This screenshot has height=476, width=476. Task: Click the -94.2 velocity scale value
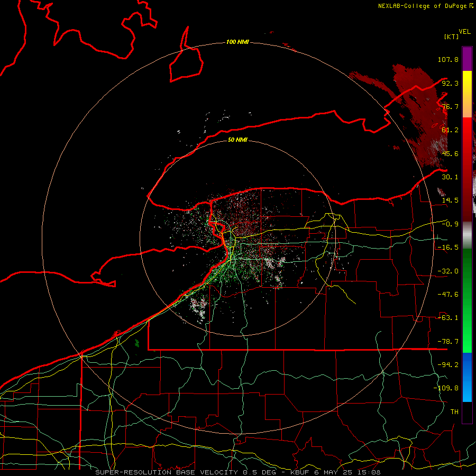tap(448, 364)
